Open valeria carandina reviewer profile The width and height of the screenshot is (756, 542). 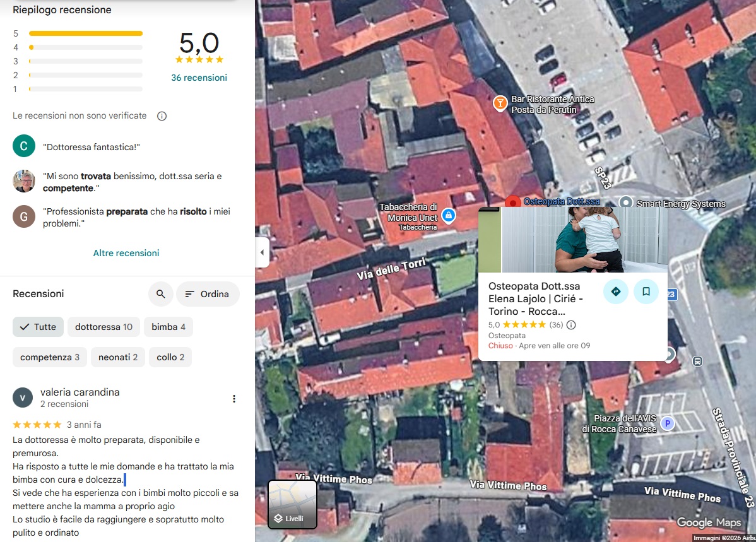(x=80, y=392)
